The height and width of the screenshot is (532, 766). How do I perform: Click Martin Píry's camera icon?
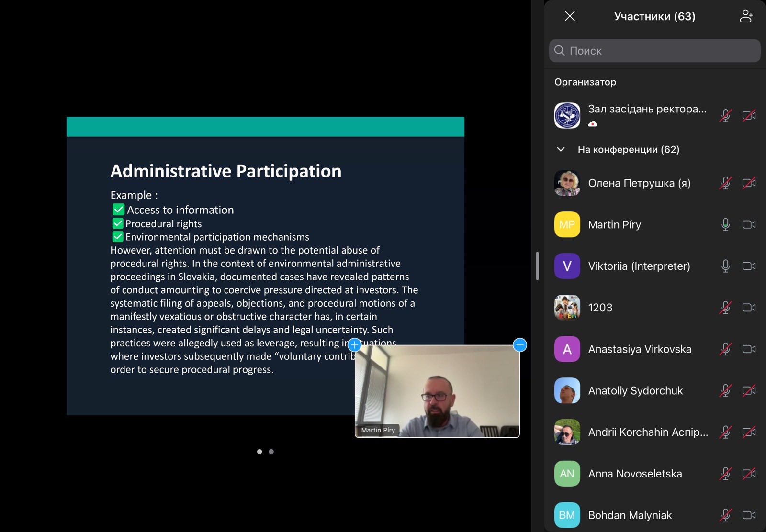pos(749,225)
